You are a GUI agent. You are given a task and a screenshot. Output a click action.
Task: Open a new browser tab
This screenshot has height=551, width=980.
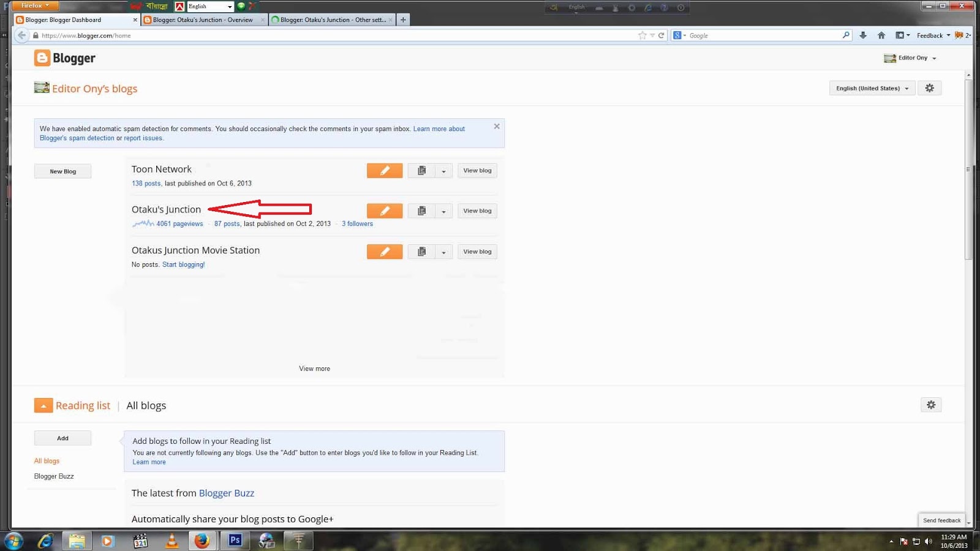403,20
